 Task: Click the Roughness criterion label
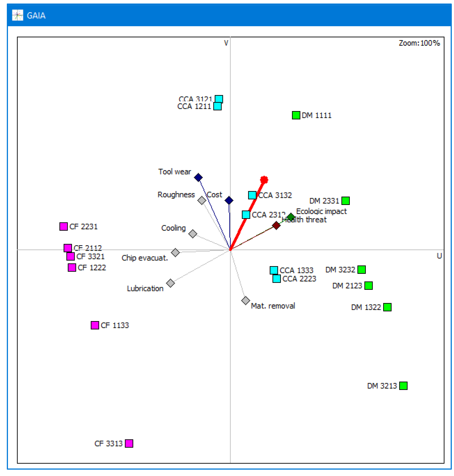[176, 195]
